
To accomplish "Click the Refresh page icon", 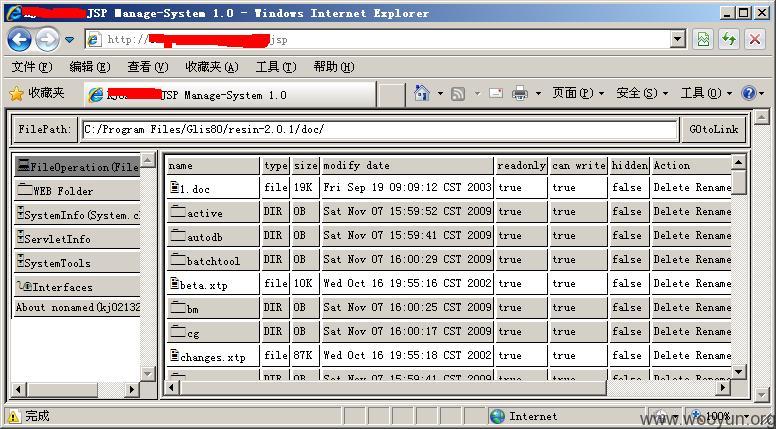I will point(728,39).
